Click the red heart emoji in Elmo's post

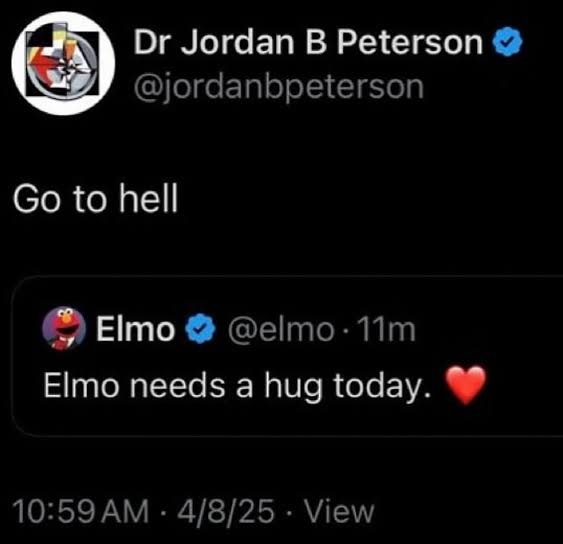point(466,385)
